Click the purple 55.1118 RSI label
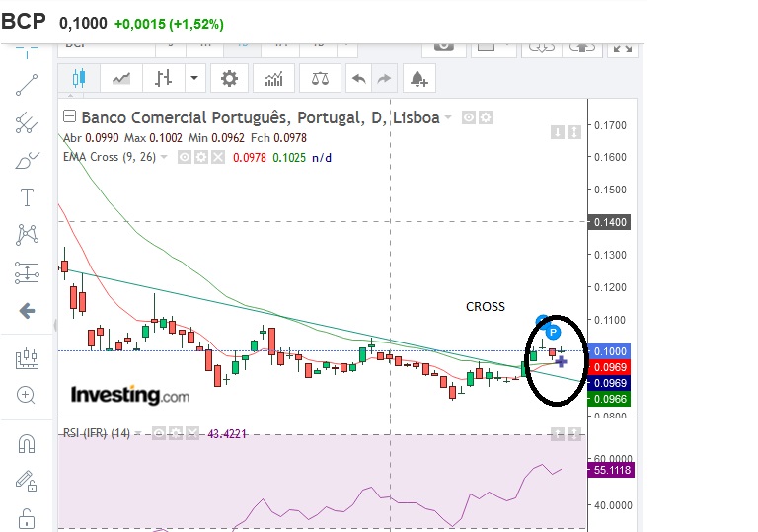This screenshot has height=532, width=758. [611, 470]
